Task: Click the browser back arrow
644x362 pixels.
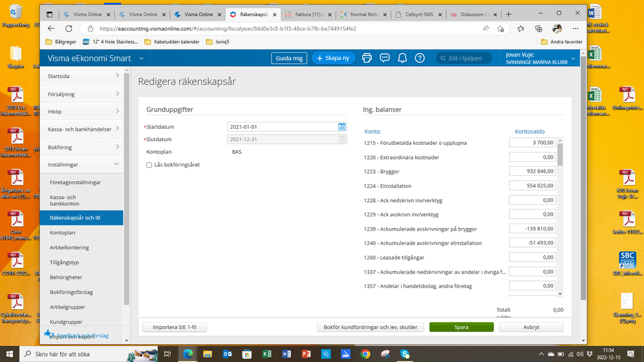Action: [x=51, y=29]
